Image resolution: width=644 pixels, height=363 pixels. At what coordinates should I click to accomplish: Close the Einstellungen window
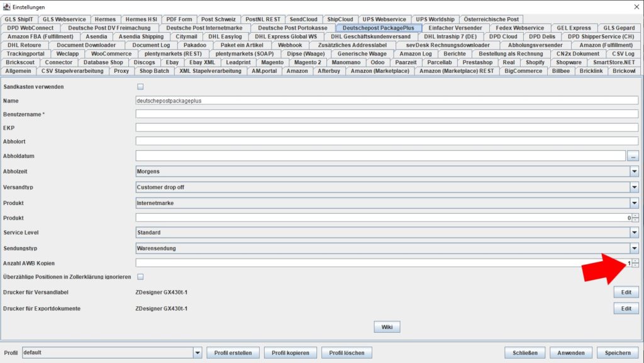[x=636, y=7]
